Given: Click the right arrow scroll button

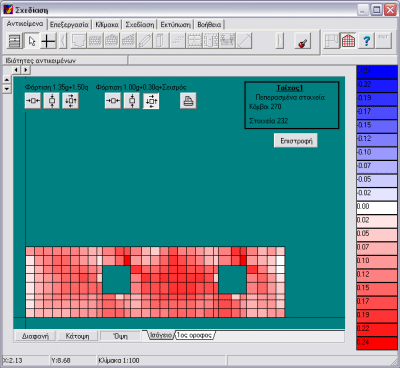Looking at the screenshot, I should pyautogui.click(x=26, y=70).
